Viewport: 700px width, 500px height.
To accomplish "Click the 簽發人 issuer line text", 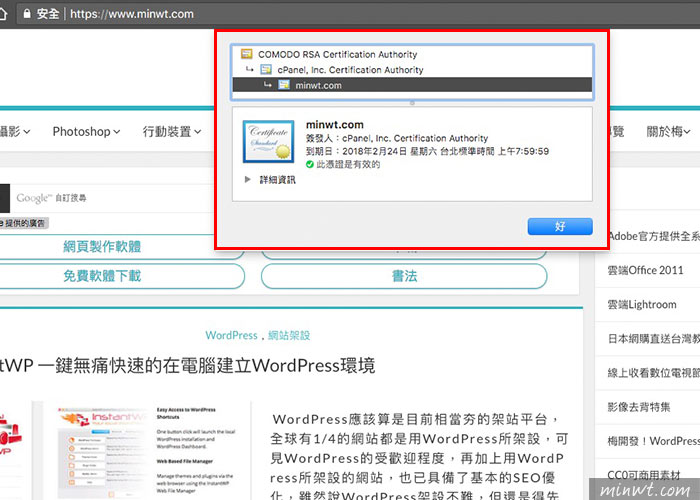I will [x=397, y=138].
